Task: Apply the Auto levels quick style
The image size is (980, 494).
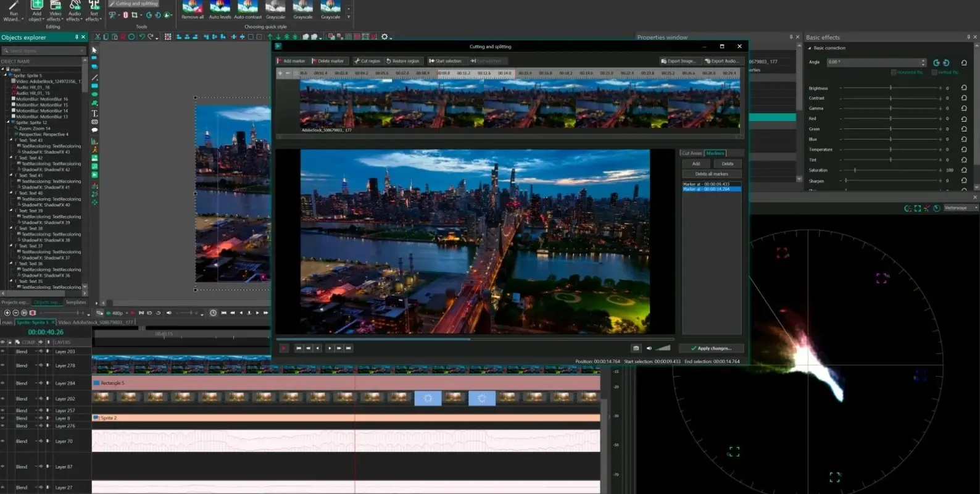Action: click(220, 10)
